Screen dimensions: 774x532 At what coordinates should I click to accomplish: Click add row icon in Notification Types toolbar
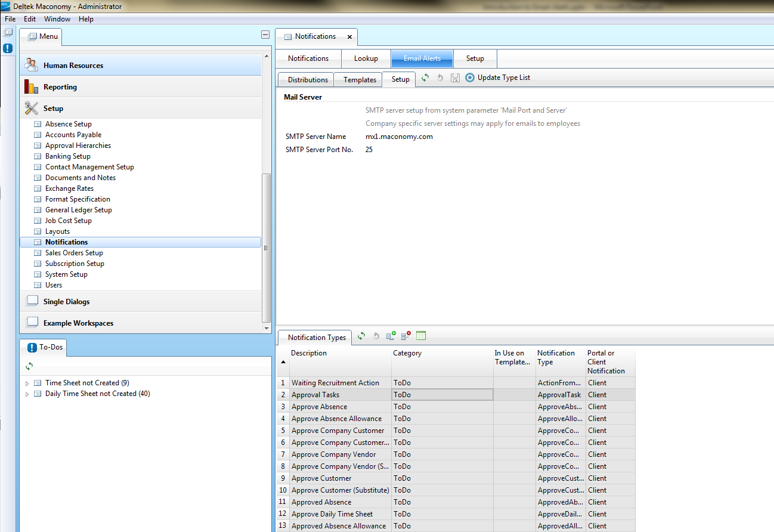[x=391, y=336]
